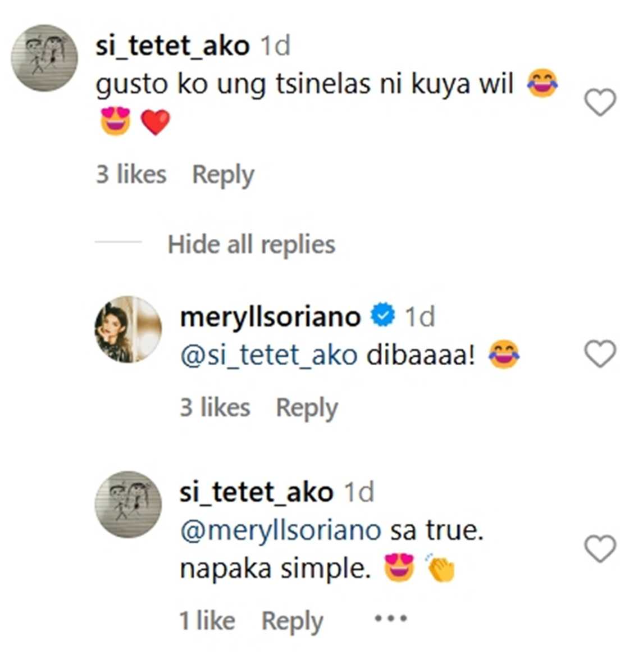Open si_tetet_ako username on the bottom reply
This screenshot has height=672, width=629.
256,492
